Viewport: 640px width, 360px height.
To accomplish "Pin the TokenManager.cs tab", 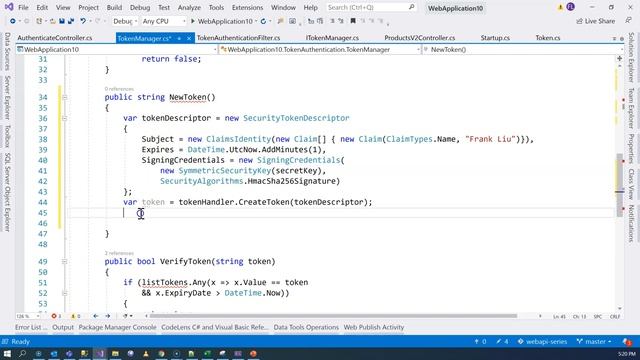I will pyautogui.click(x=179, y=38).
